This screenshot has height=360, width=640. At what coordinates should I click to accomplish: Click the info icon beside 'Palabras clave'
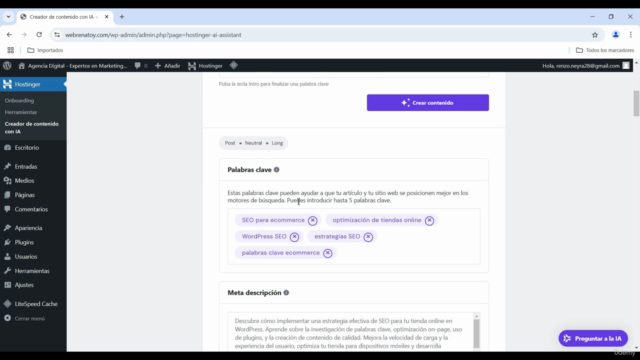point(277,170)
